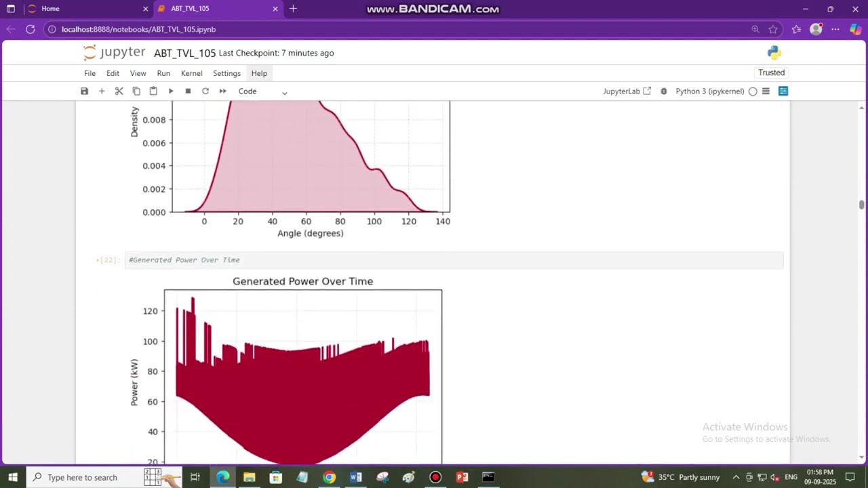Viewport: 868px width, 488px height.
Task: Click the angle density plot
Action: 290,170
